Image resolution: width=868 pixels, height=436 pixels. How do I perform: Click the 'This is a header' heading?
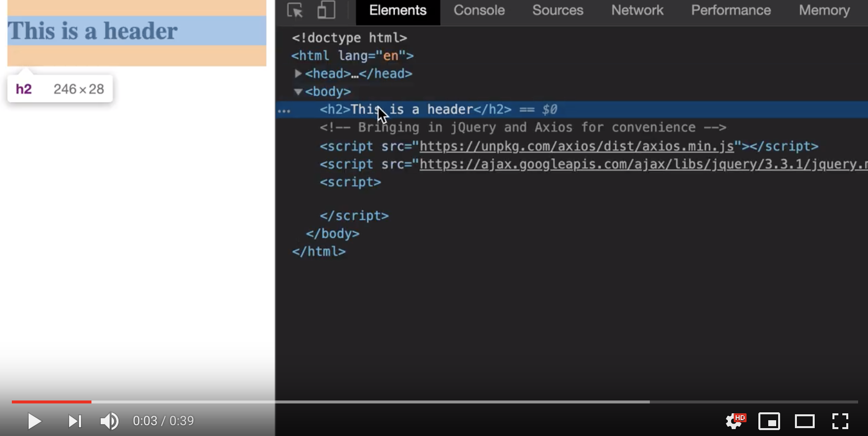click(x=92, y=31)
